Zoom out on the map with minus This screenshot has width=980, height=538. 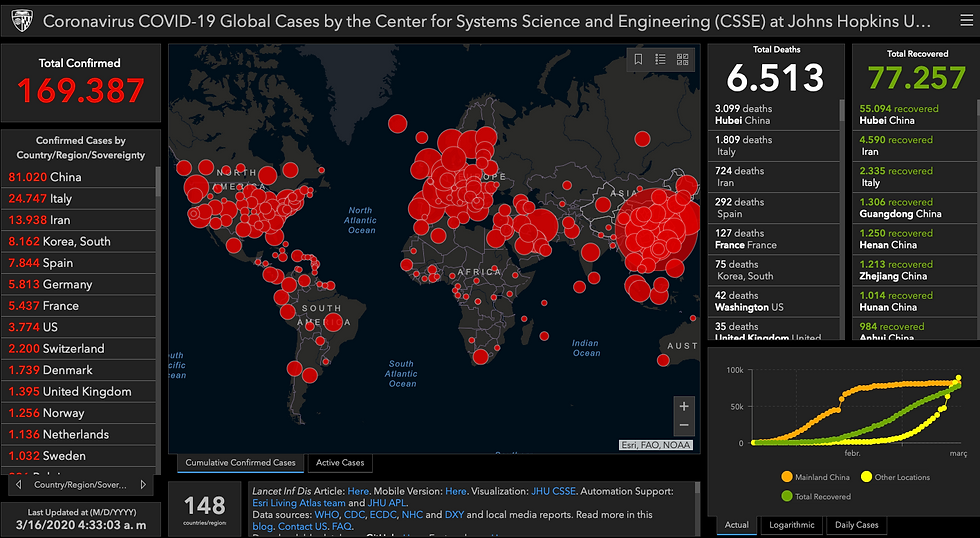[684, 426]
